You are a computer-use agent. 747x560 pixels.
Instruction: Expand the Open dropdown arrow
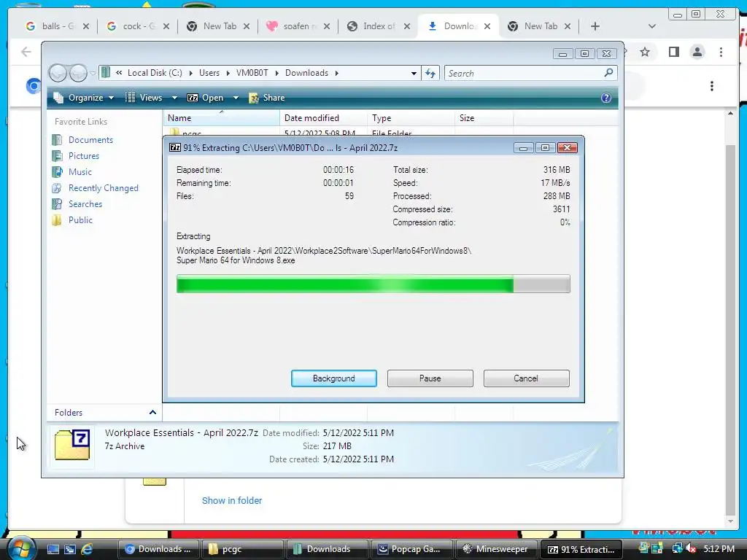coord(236,98)
